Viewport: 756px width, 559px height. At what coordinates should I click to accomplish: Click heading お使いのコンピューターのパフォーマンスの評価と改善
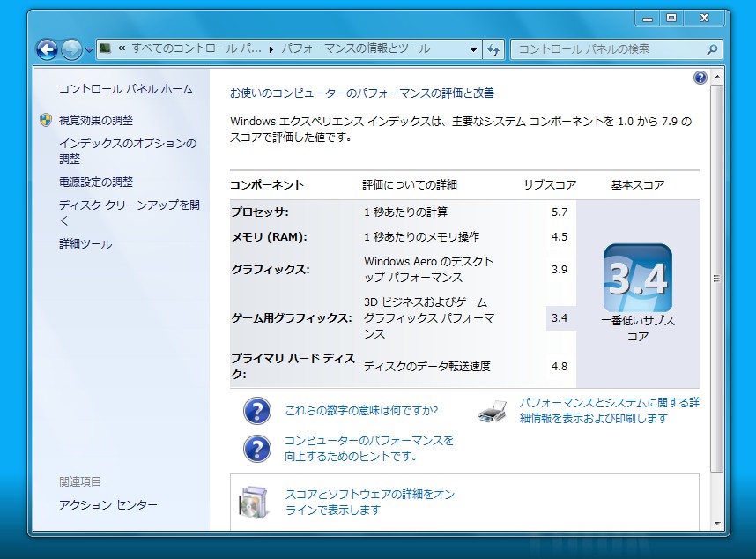pos(362,93)
